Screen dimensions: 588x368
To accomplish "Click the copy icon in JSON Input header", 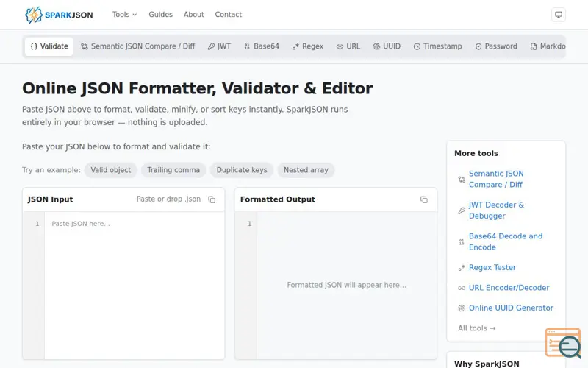I will coord(212,199).
